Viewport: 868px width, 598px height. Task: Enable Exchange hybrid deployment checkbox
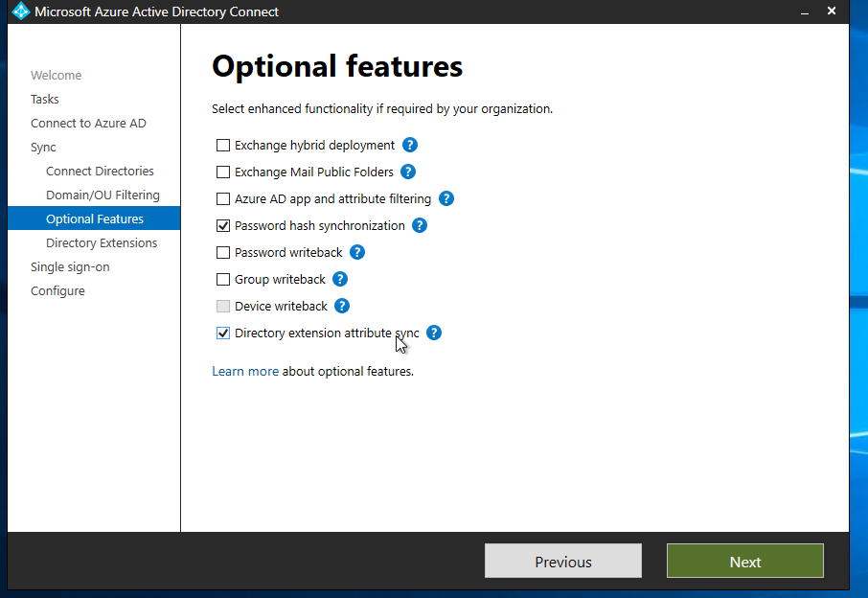pyautogui.click(x=223, y=145)
